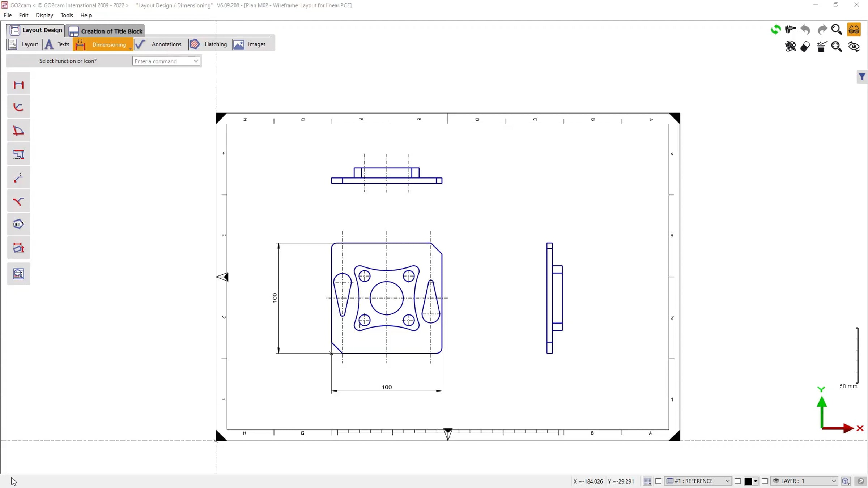Screen dimensions: 868x488
Task: Open the blue filter funnel
Action: [862, 77]
